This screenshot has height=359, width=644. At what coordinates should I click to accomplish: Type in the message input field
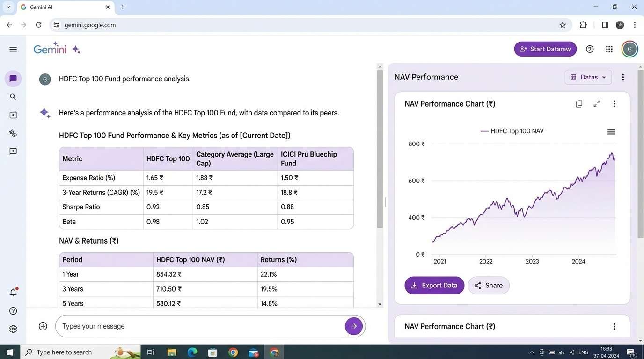click(x=187, y=326)
